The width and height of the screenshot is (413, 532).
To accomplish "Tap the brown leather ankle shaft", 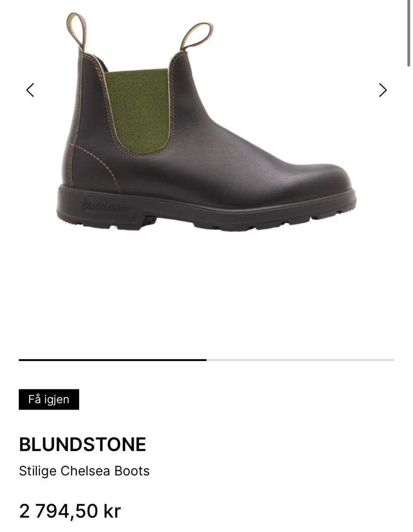I will point(92,107).
